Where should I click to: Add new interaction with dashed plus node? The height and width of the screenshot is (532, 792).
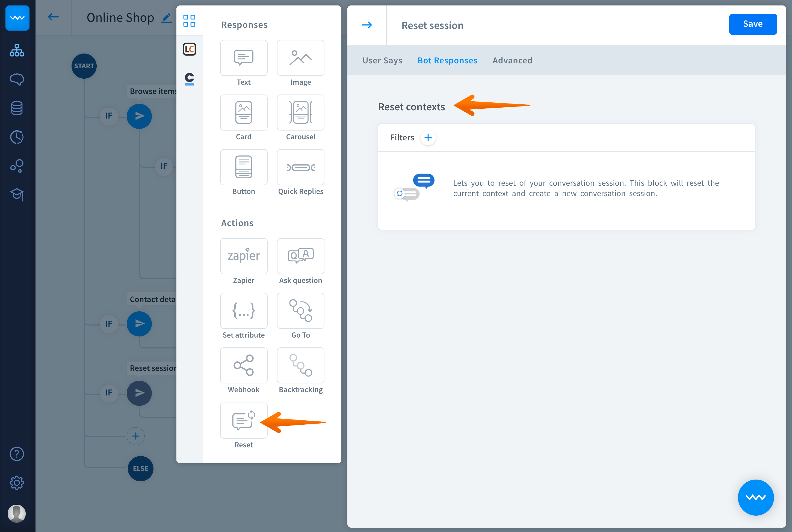tap(136, 436)
